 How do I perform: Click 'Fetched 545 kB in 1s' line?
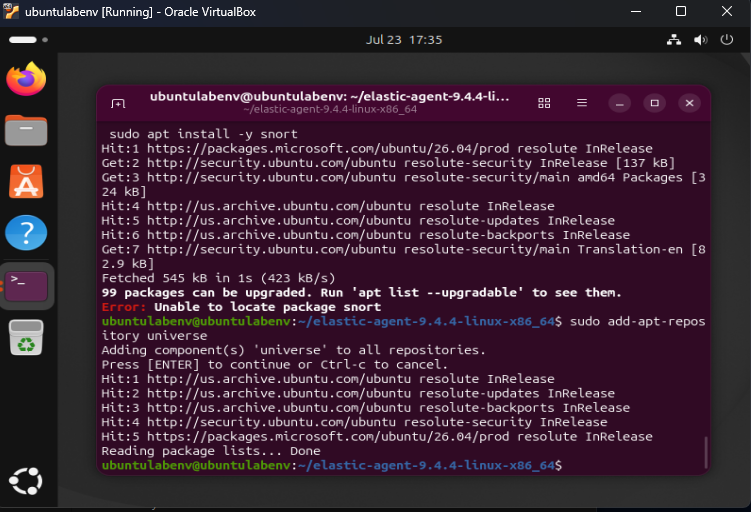[x=218, y=278]
